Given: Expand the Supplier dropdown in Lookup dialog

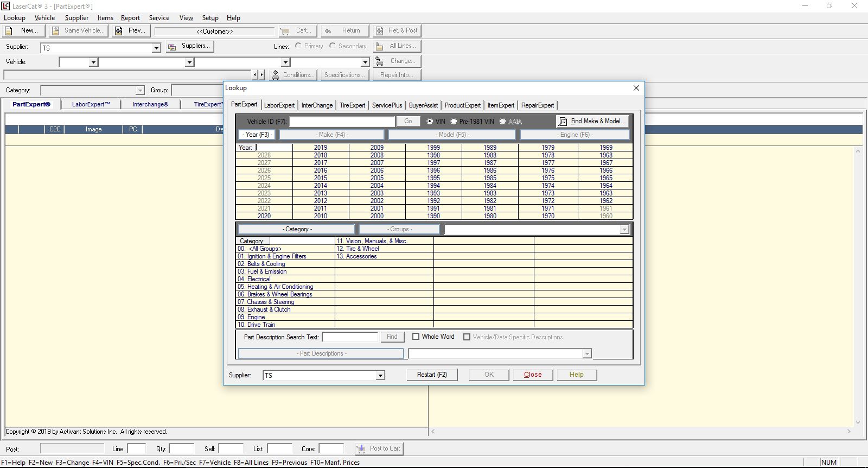Looking at the screenshot, I should pos(380,375).
